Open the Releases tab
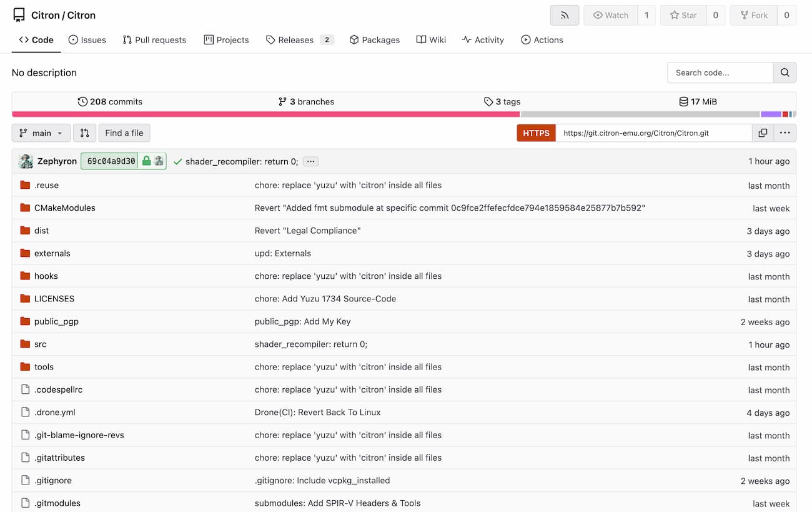Viewport: 812px width, 512px height. point(300,40)
